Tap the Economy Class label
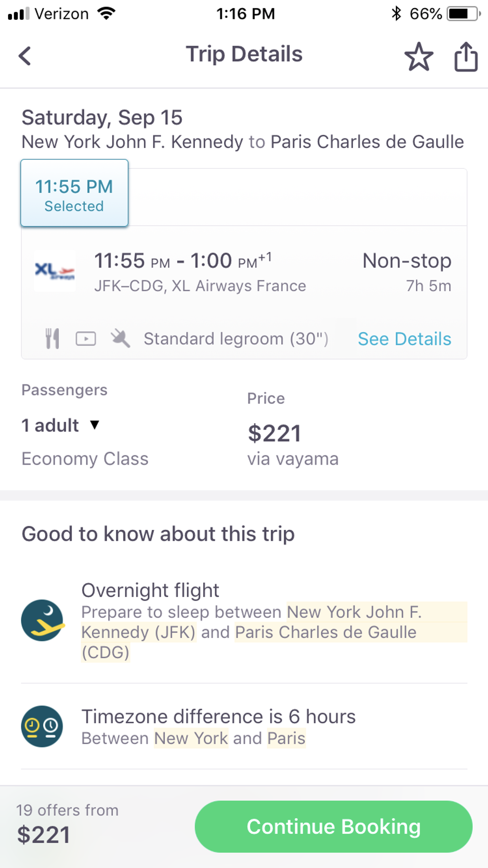Screen dimensions: 488x868 click(85, 459)
